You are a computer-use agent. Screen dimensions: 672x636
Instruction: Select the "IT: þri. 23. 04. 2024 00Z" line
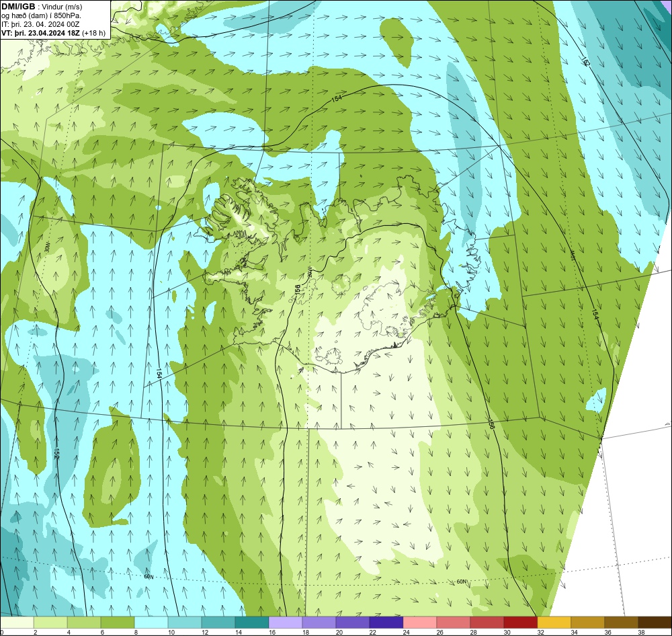coord(40,24)
